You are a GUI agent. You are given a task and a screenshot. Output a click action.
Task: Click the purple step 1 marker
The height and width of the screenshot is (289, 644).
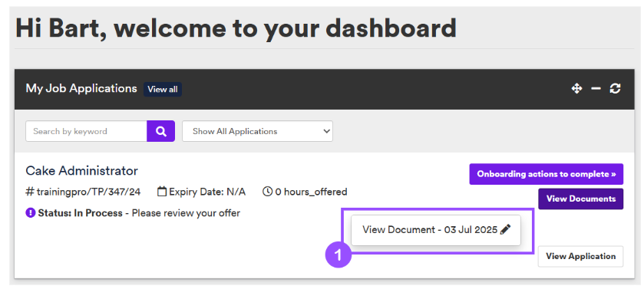[x=338, y=255]
